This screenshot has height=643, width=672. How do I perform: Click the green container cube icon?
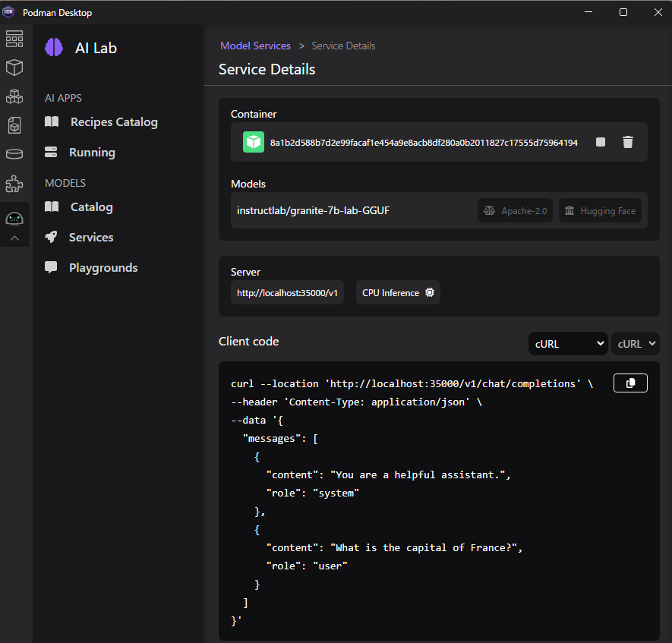point(254,142)
